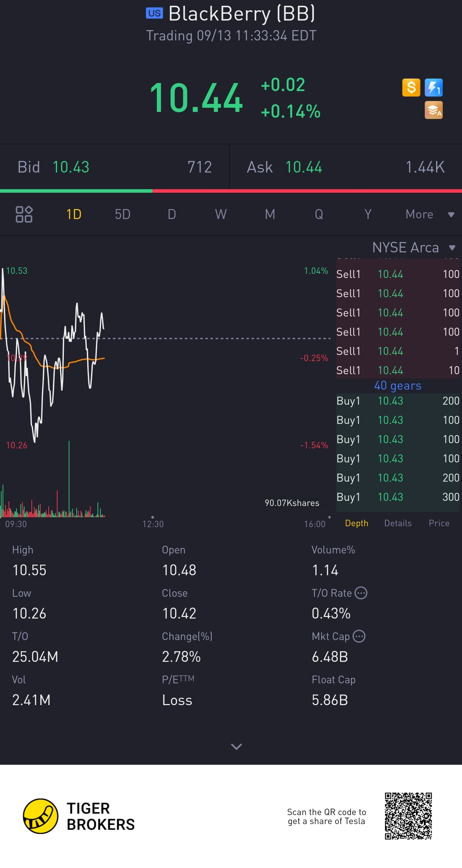Tap the bid/ask ratio bar
The image size is (462, 868).
point(231,191)
